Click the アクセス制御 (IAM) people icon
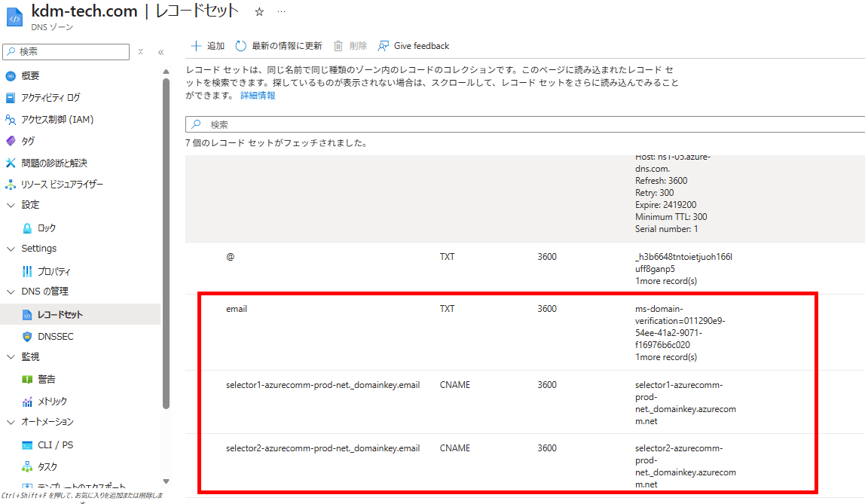Viewport: 865px width, 504px height. point(11,120)
